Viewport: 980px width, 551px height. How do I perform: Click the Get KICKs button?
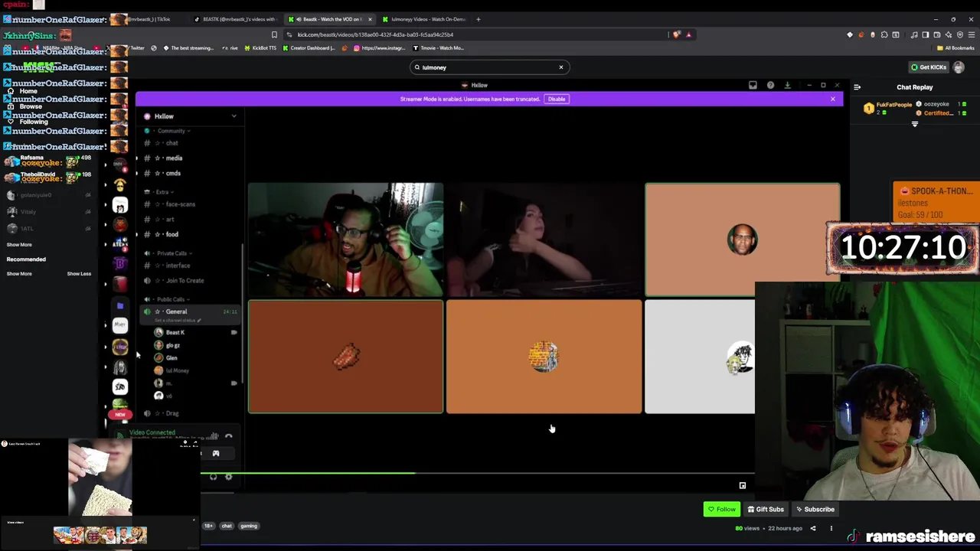click(x=928, y=67)
